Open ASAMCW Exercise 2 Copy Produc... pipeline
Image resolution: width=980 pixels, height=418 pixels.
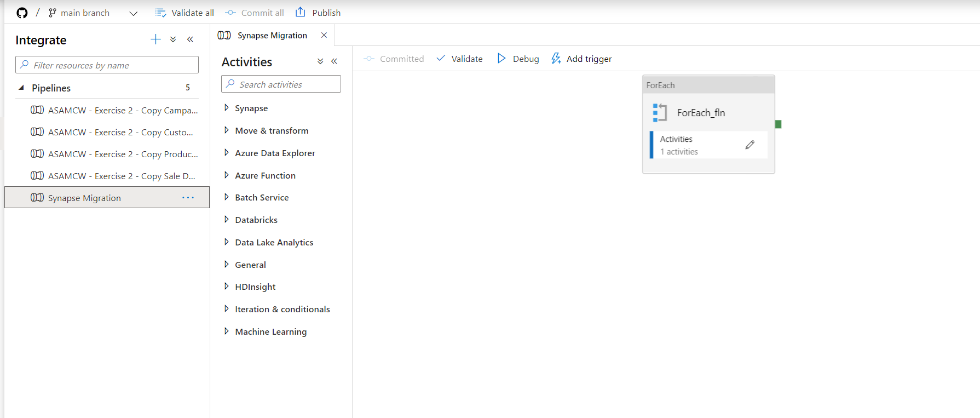[114, 154]
